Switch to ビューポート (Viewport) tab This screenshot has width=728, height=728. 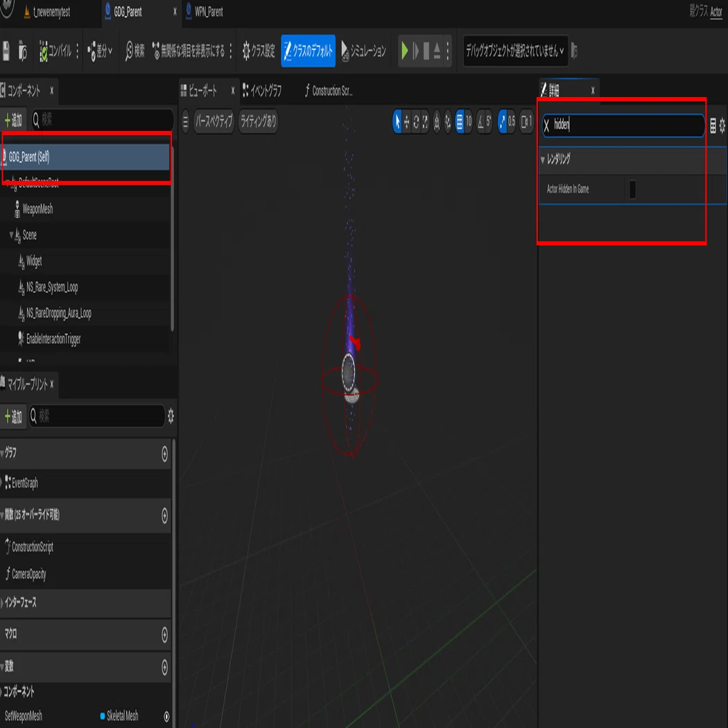coord(202,91)
